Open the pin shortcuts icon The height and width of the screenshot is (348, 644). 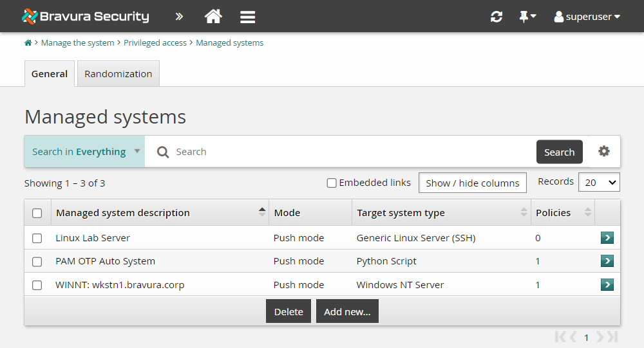coord(527,17)
